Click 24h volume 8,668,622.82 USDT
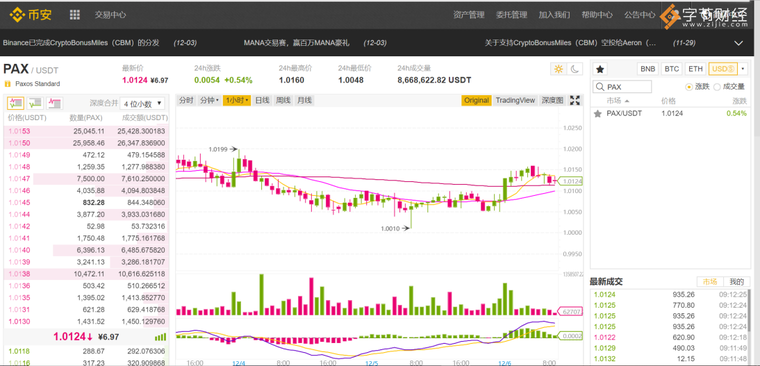Screen dimensions: 760x366 click(434, 80)
